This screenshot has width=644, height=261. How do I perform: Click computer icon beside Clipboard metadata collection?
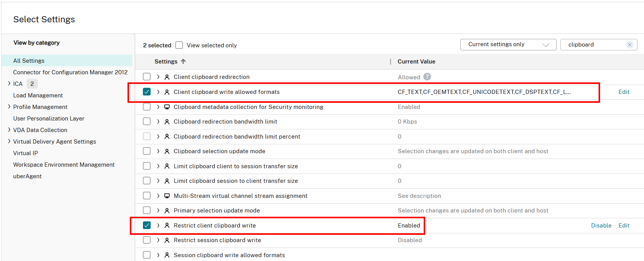click(167, 107)
